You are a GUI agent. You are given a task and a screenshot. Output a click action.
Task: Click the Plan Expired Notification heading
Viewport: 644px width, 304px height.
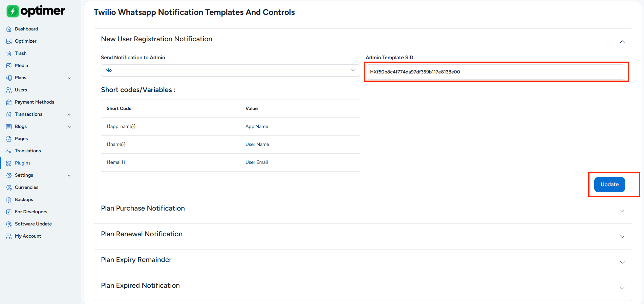pyautogui.click(x=140, y=285)
